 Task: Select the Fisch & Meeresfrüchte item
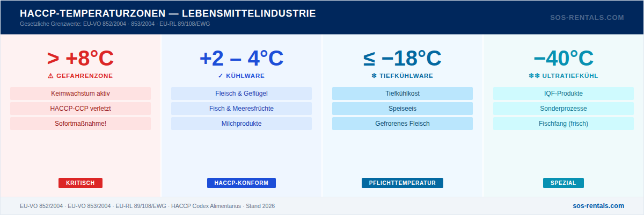(x=241, y=109)
